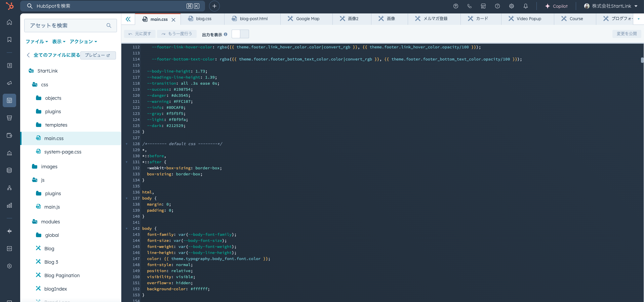Open the settings gear icon
Viewport: 644px width, 302px height.
512,6
